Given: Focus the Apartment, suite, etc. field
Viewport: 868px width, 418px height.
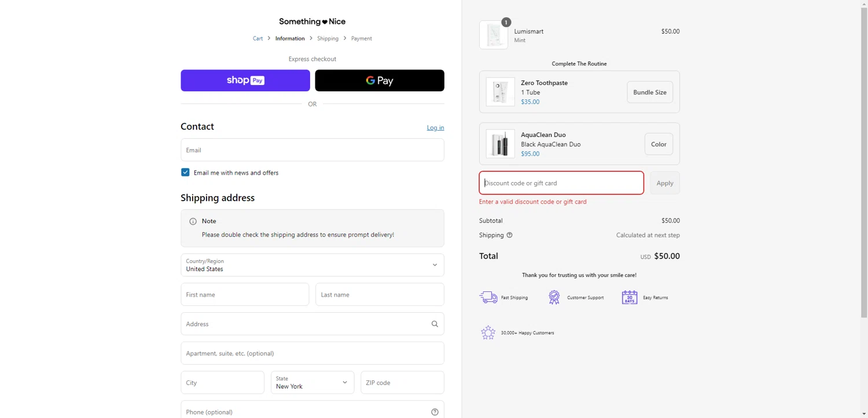Looking at the screenshot, I should pyautogui.click(x=312, y=353).
